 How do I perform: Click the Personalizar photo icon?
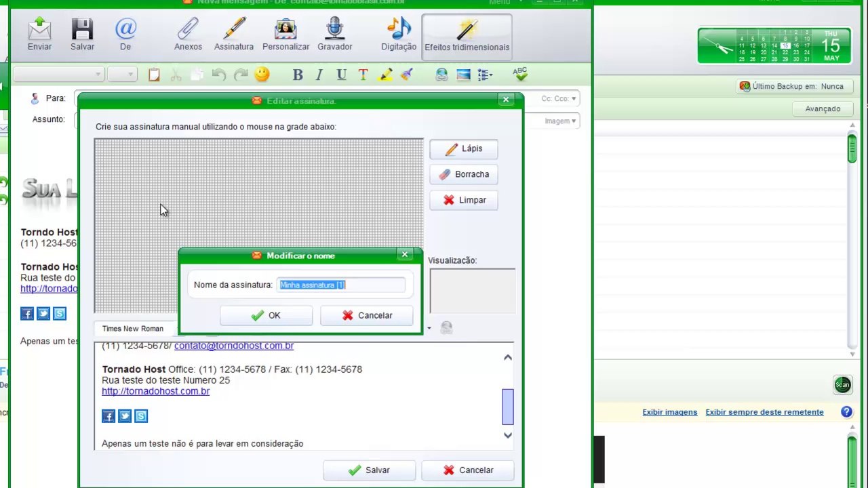point(285,29)
